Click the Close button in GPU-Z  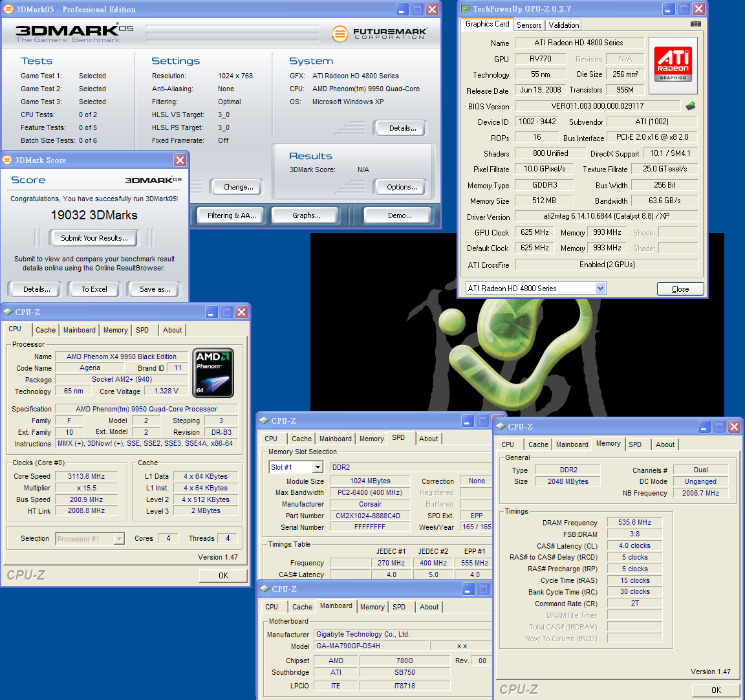(680, 289)
